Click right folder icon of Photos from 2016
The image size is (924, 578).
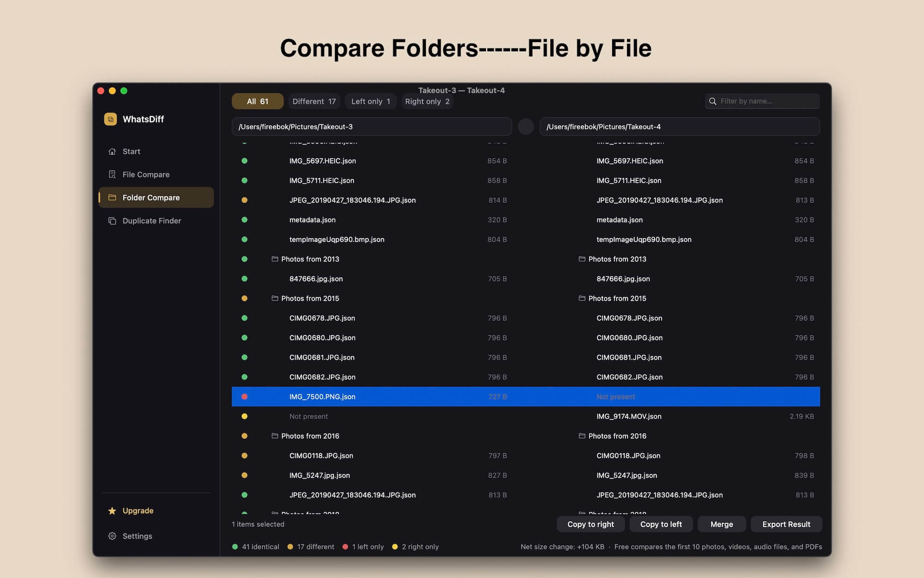click(582, 436)
